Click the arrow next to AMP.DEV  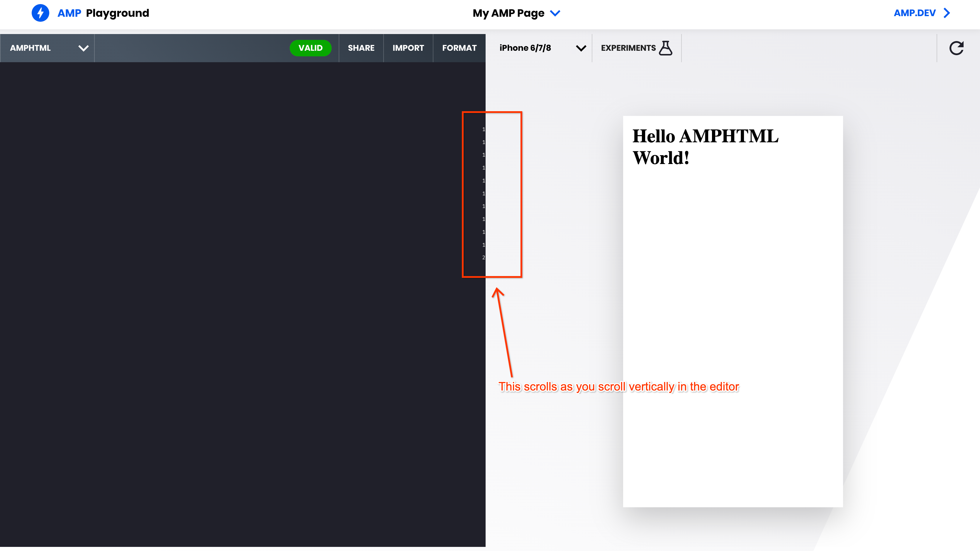947,13
